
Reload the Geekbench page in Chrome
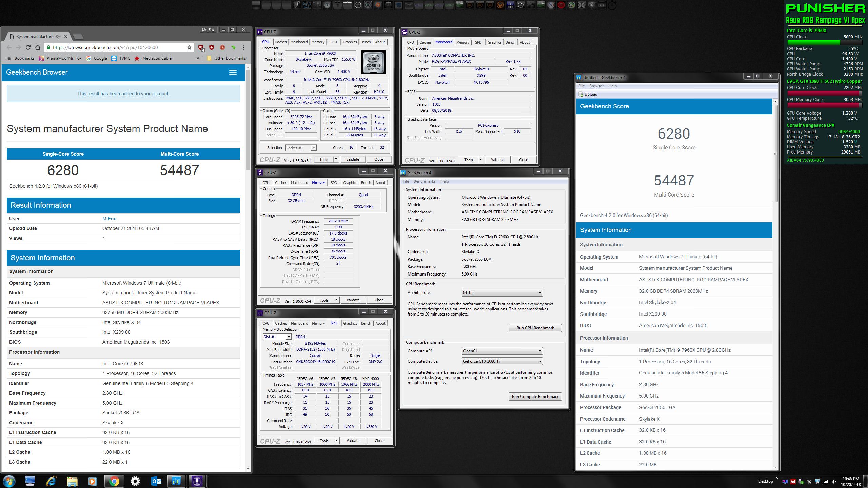point(28,47)
